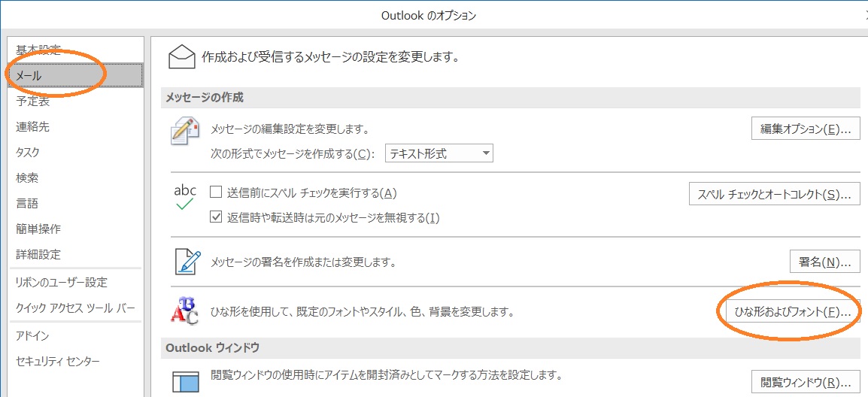Open 予定表 category in sidebar
Screen dimensions: 868x397
(33, 102)
